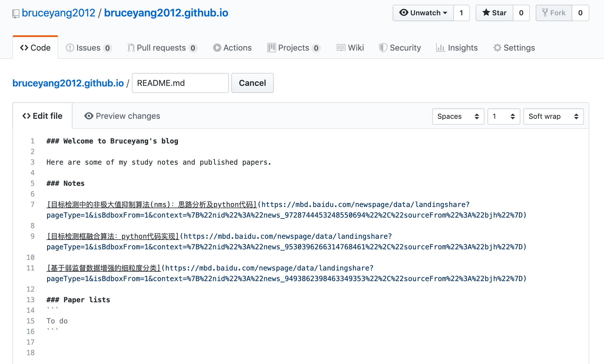Click the Edit file brackets icon
The width and height of the screenshot is (604, 364).
pos(26,116)
